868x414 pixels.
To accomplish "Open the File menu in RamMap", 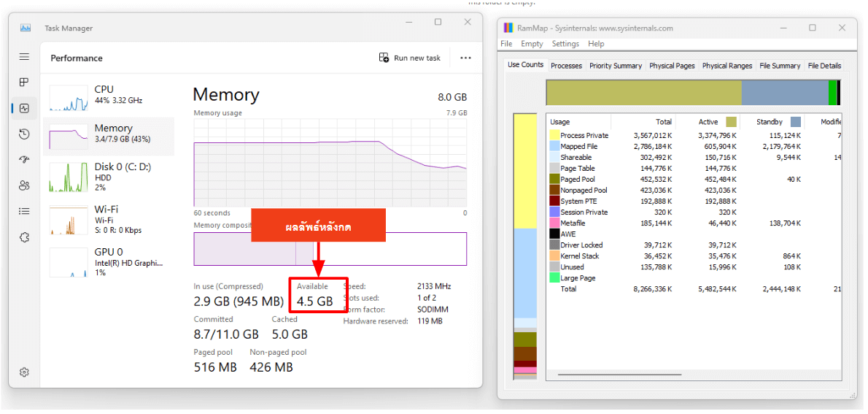I will (506, 44).
